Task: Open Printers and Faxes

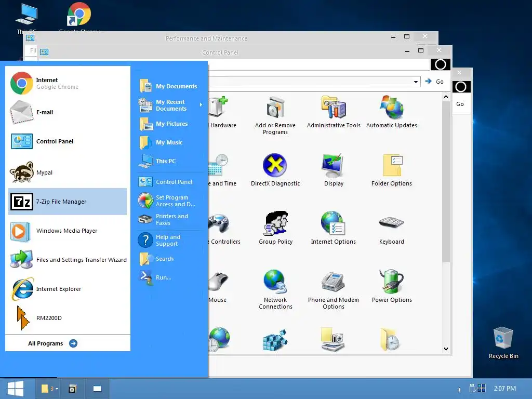Action: pos(170,220)
